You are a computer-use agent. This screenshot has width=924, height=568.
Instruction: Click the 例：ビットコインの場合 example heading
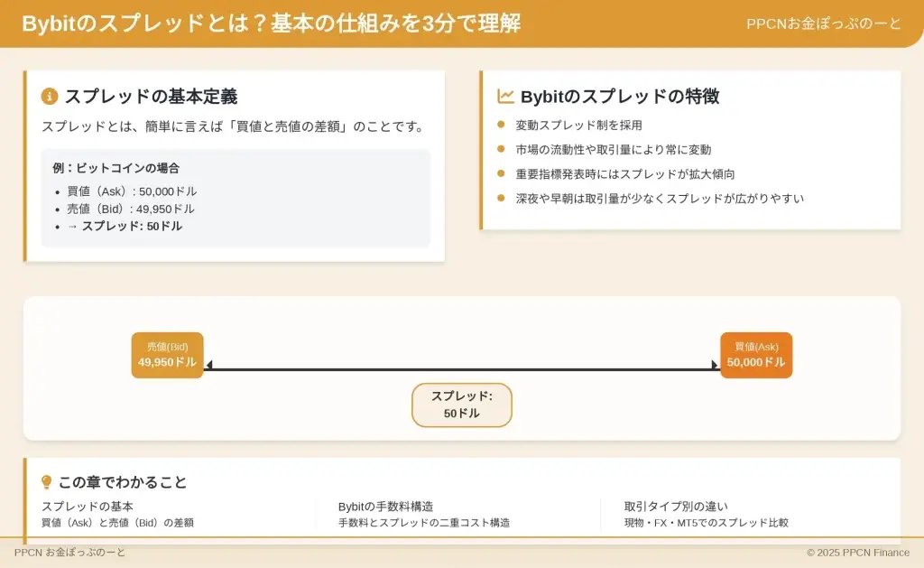tap(115, 168)
